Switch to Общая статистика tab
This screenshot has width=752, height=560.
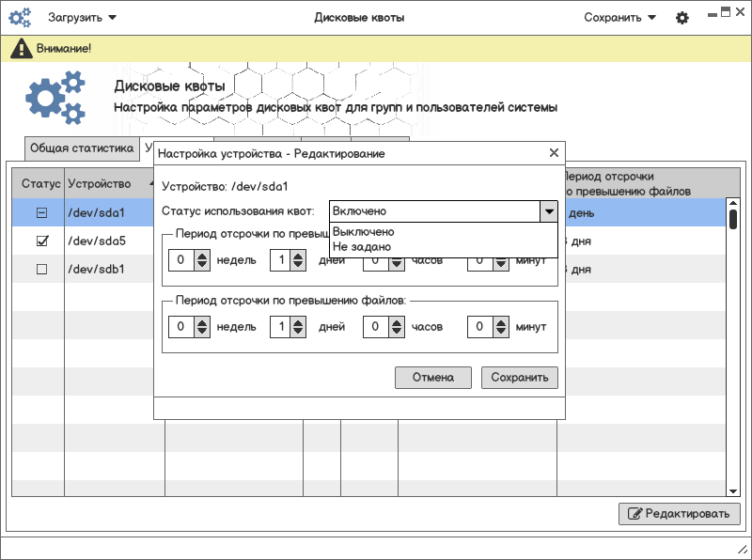[83, 148]
